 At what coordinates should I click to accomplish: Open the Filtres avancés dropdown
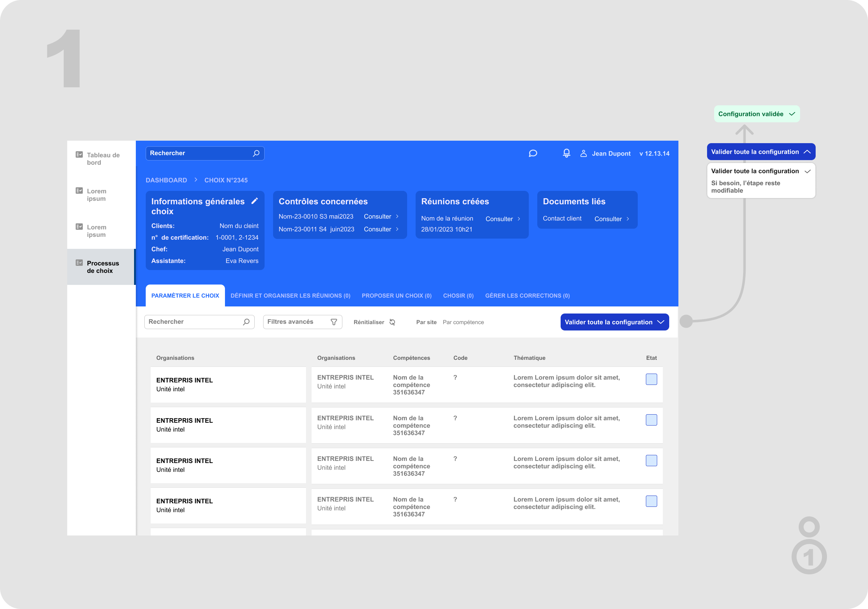(x=302, y=322)
